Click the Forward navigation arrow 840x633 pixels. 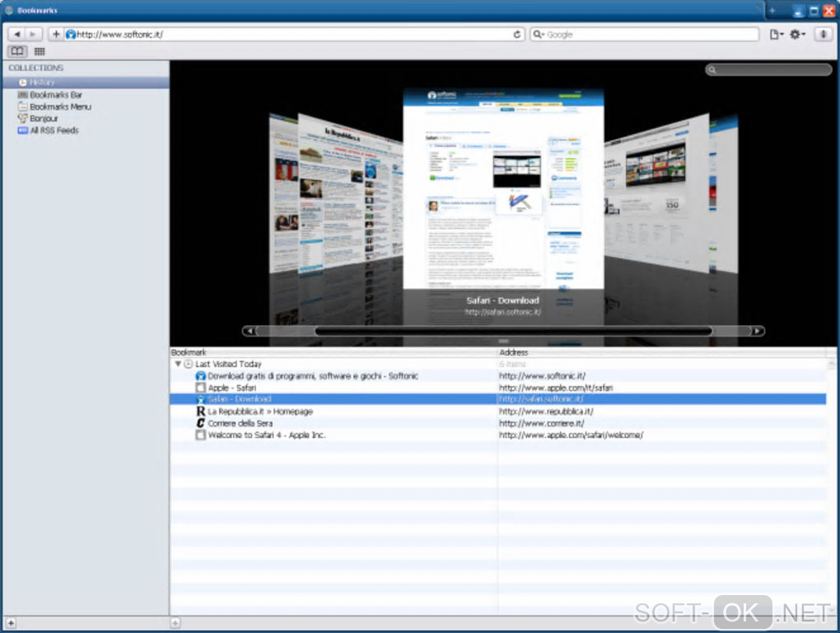pyautogui.click(x=33, y=35)
